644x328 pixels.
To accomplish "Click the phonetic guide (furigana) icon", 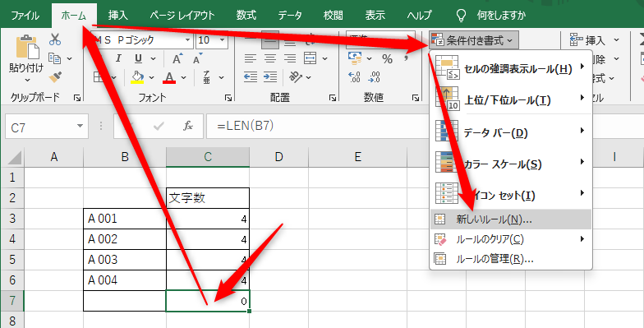I will tap(207, 77).
